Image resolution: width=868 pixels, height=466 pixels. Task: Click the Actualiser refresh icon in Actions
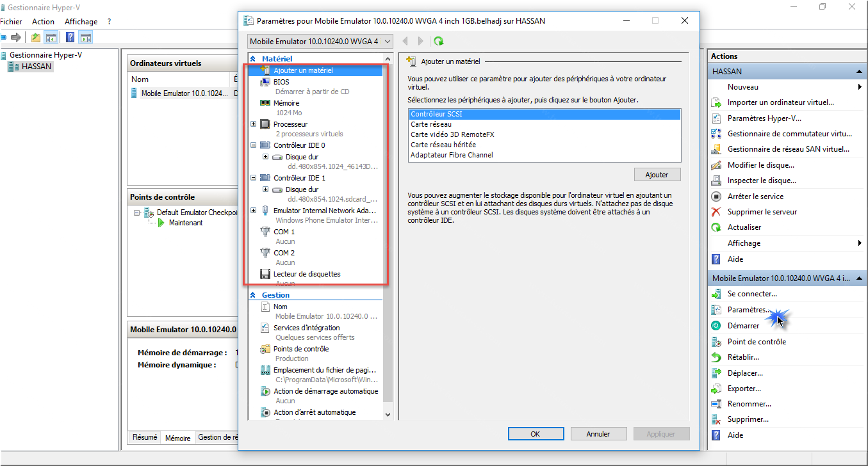[x=716, y=227]
